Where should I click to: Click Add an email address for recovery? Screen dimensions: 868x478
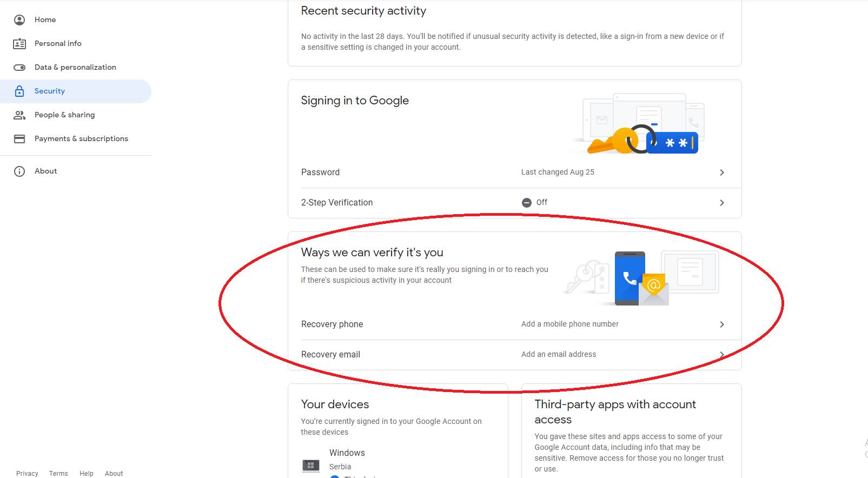[558, 354]
